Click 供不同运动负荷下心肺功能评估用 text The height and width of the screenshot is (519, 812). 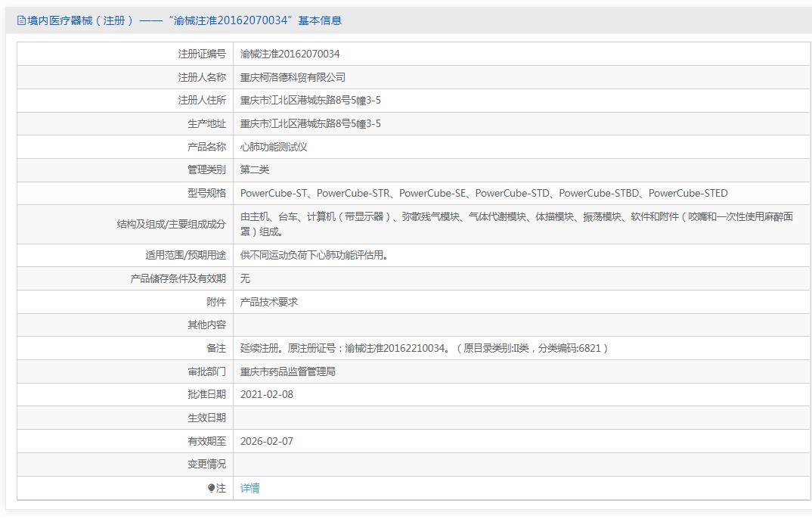coord(315,256)
